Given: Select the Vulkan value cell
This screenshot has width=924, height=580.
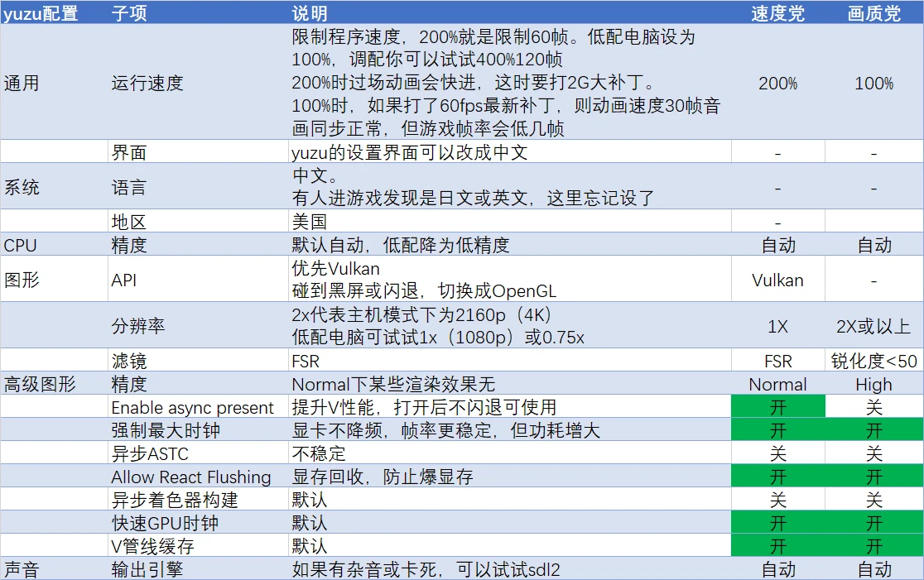Looking at the screenshot, I should tap(777, 279).
